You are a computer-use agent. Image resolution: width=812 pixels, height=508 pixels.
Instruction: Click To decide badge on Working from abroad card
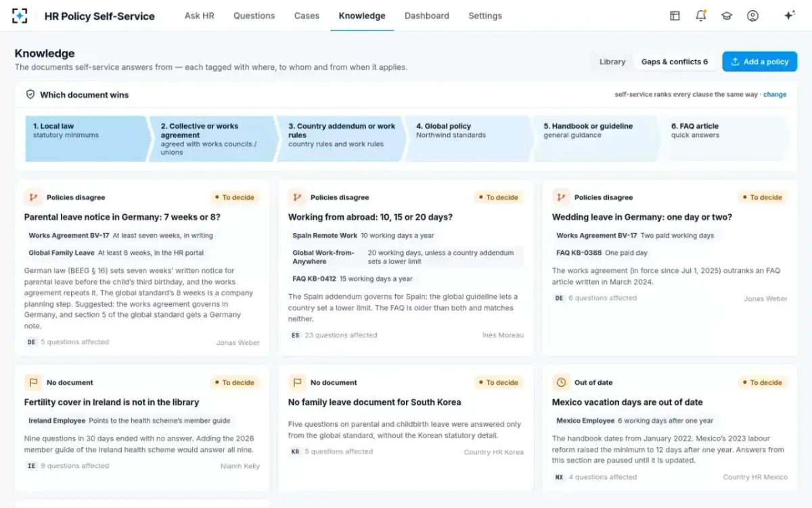pos(499,197)
